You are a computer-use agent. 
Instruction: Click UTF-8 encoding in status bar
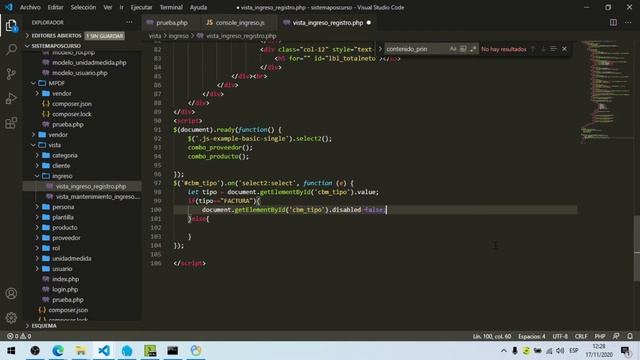[x=560, y=336]
